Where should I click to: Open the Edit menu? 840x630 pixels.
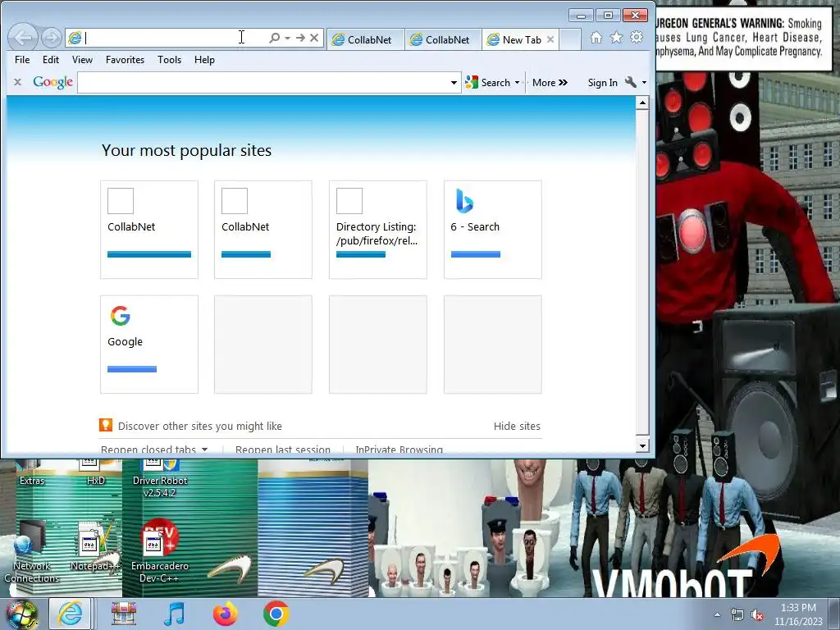[51, 59]
